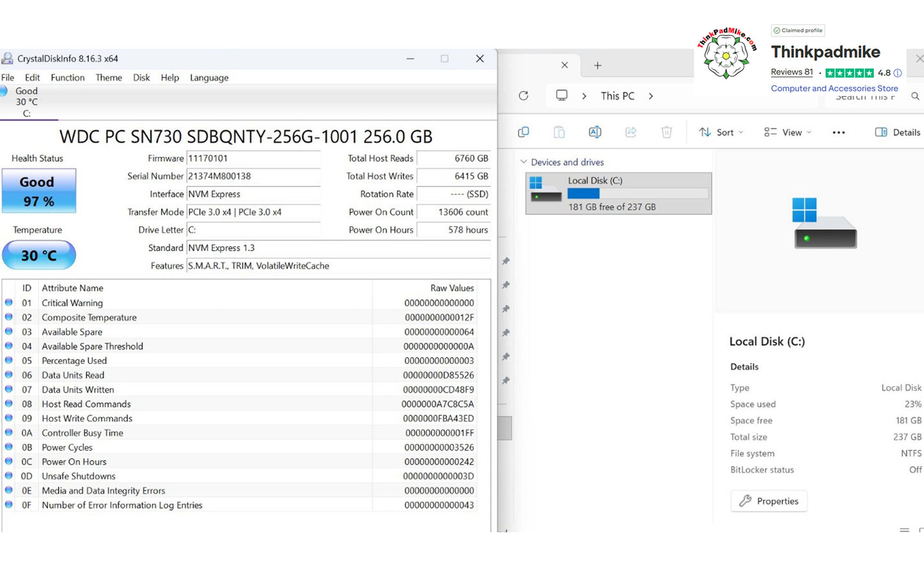Image resolution: width=924 pixels, height=581 pixels.
Task: Open the View dropdown
Action: tap(787, 132)
